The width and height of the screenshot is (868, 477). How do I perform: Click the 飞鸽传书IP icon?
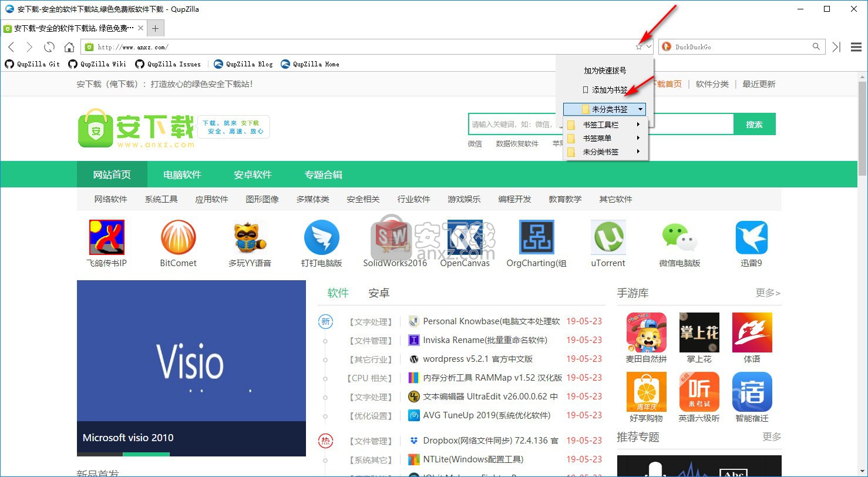(106, 237)
